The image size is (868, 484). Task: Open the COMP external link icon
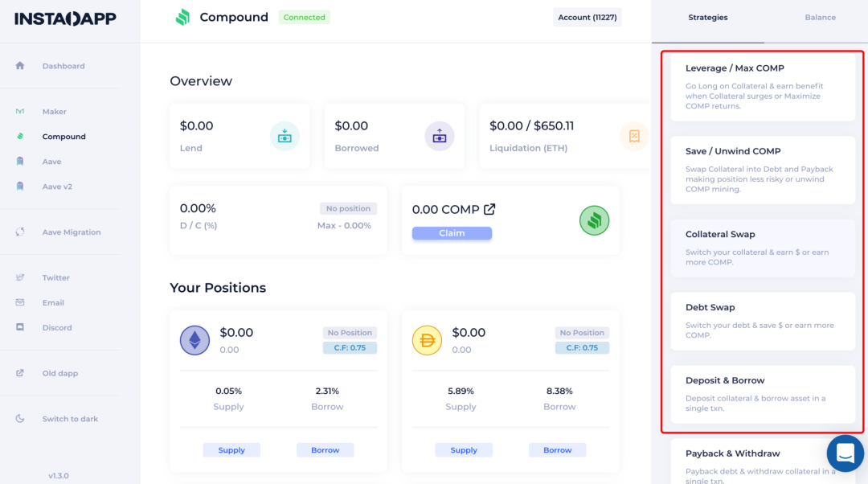489,209
